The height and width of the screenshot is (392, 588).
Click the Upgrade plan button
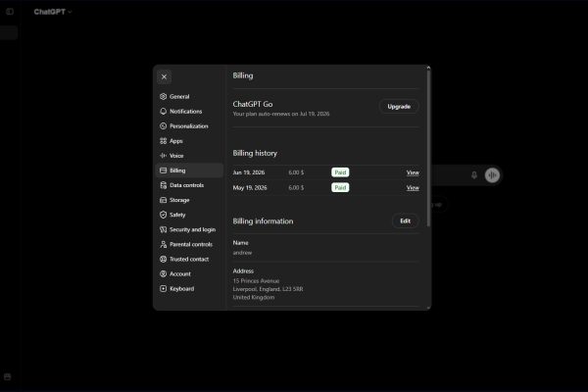pos(399,107)
